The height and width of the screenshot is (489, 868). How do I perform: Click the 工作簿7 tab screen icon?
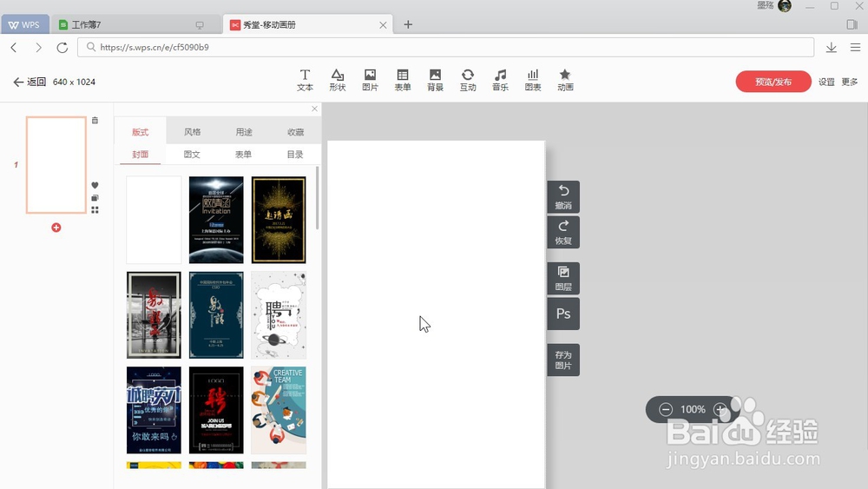click(x=200, y=25)
